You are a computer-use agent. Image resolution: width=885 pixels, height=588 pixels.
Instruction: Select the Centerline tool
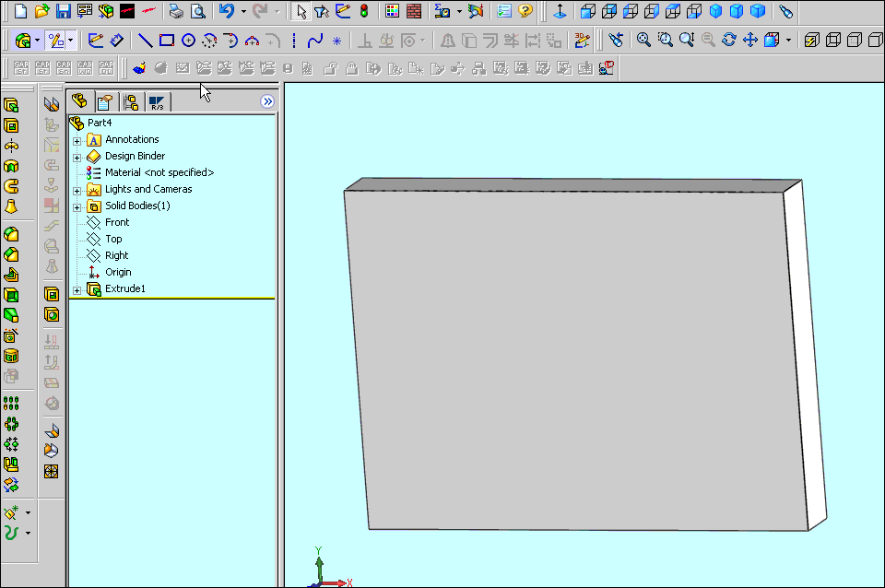pos(294,40)
